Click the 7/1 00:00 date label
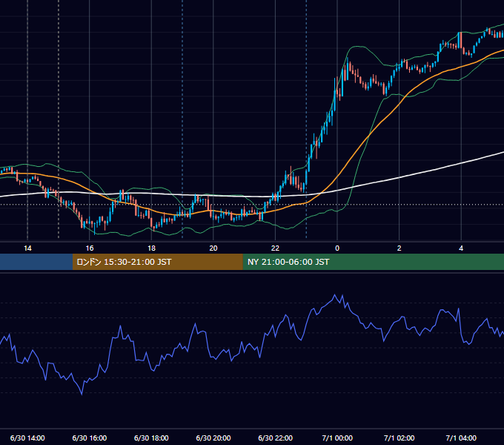This screenshot has height=445, width=504. [x=337, y=438]
